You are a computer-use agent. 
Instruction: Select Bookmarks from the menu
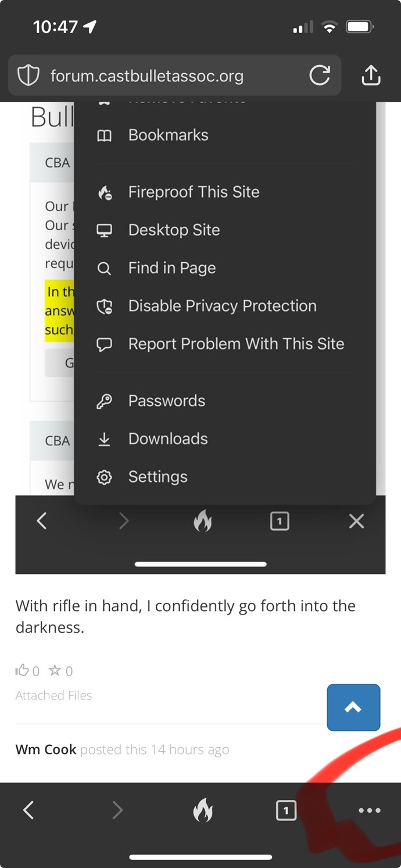[224, 135]
